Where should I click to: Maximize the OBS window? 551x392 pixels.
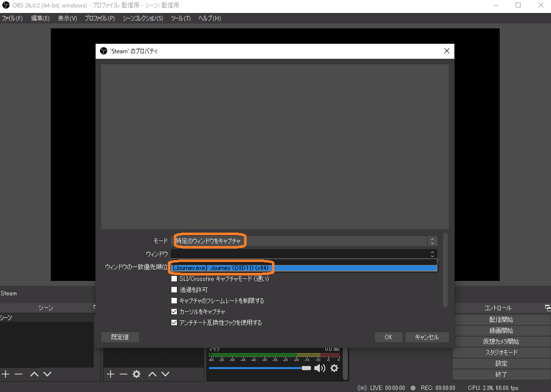pos(518,5)
